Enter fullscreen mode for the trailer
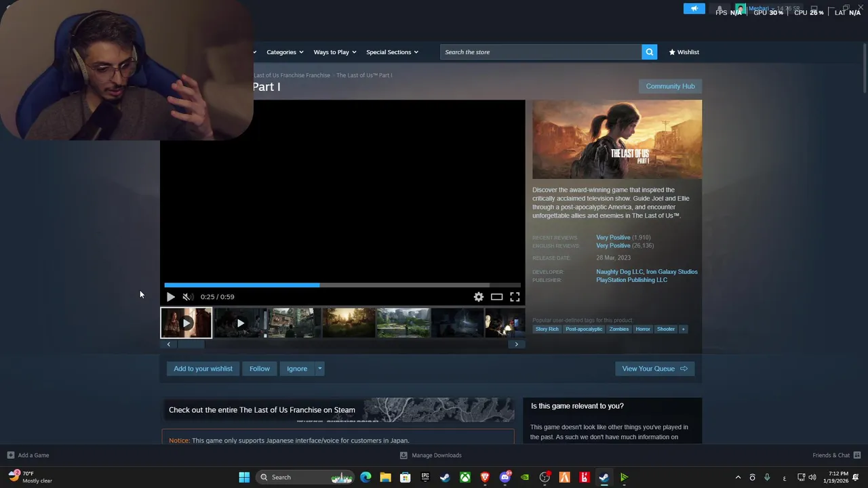Screen dimensions: 868x488 click(515, 297)
